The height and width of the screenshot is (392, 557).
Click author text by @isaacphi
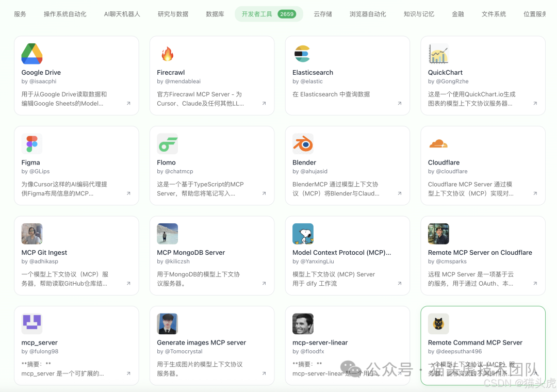(39, 81)
